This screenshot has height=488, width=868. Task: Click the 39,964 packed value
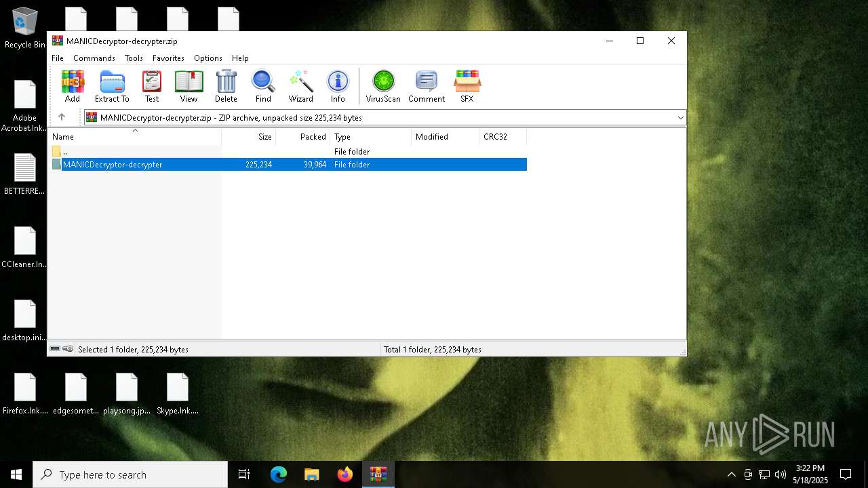click(315, 165)
